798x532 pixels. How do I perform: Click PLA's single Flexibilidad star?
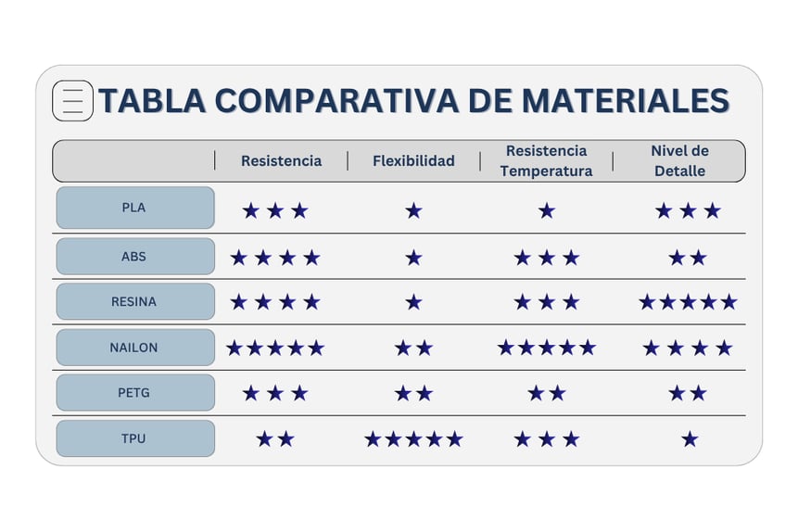click(413, 210)
